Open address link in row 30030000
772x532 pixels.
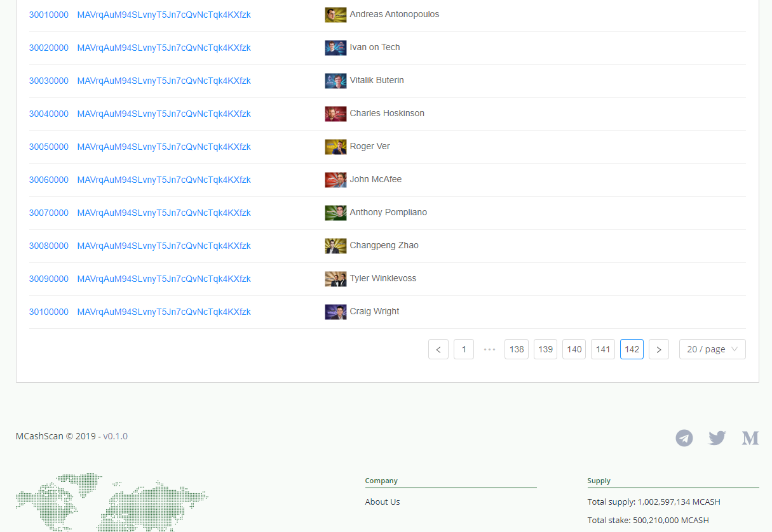164,81
